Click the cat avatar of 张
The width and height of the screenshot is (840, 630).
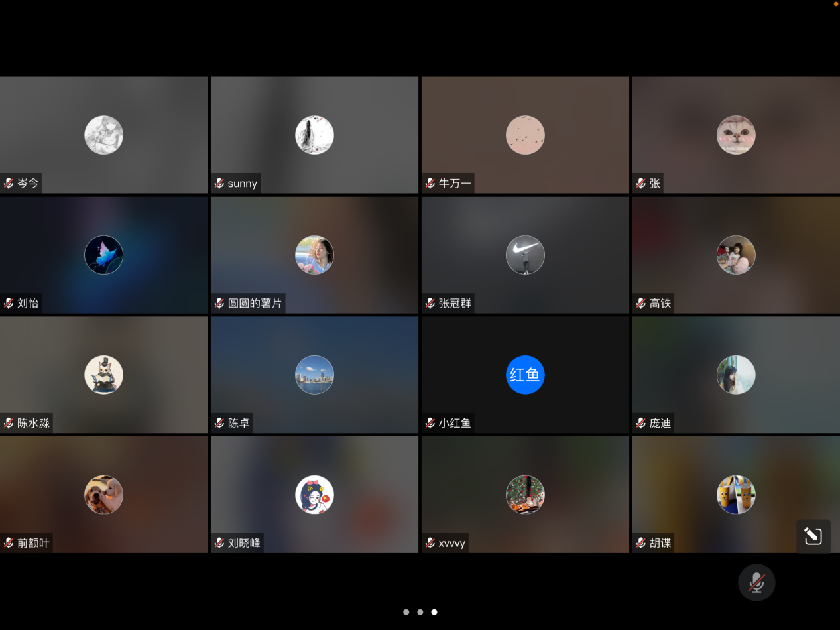736,135
